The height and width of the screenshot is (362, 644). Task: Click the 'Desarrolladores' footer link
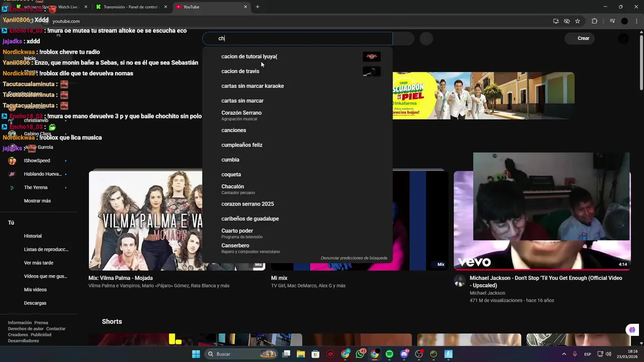23,341
